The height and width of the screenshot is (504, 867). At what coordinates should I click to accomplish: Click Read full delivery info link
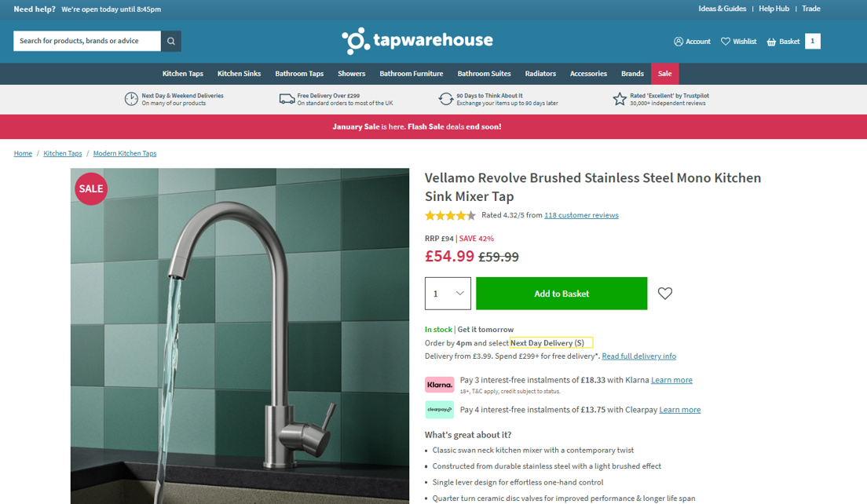tap(638, 356)
